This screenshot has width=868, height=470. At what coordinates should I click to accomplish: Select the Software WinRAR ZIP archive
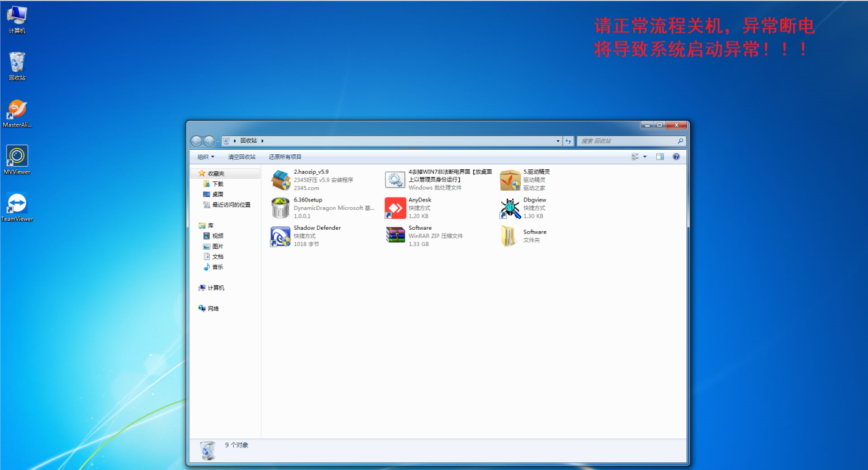pos(395,236)
